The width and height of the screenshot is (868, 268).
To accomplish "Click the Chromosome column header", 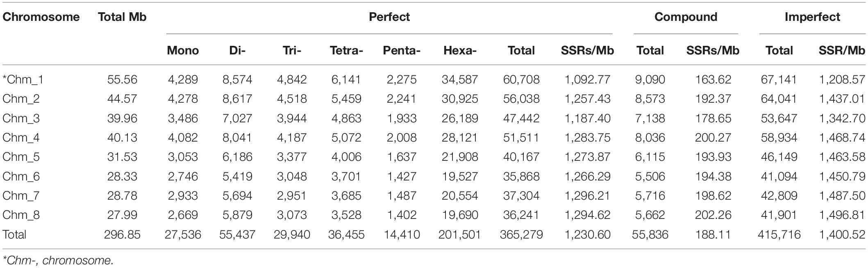I will click(41, 17).
